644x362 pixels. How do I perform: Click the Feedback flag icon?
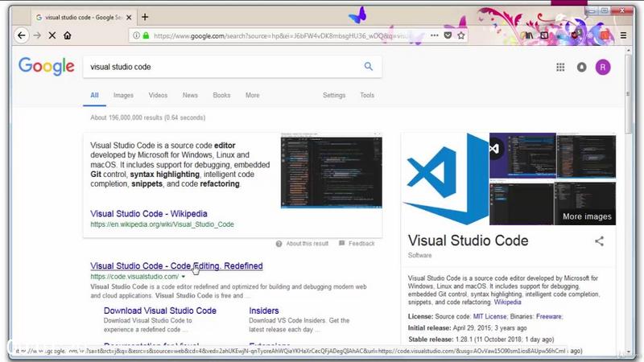coord(341,244)
